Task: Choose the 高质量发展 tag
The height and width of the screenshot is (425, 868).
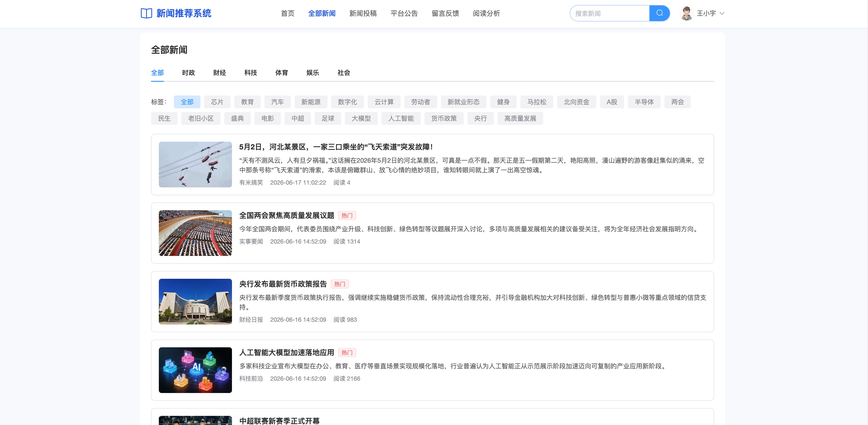Action: 520,118
